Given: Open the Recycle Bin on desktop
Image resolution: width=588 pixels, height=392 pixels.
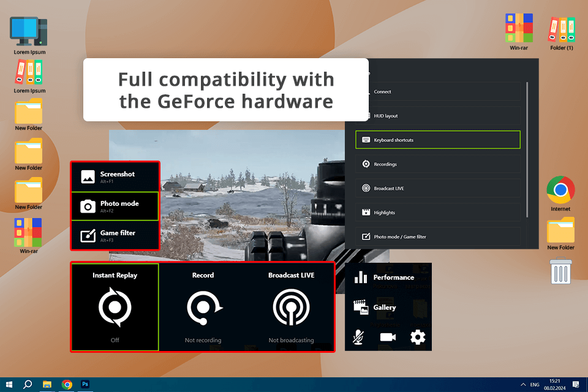Looking at the screenshot, I should 560,271.
